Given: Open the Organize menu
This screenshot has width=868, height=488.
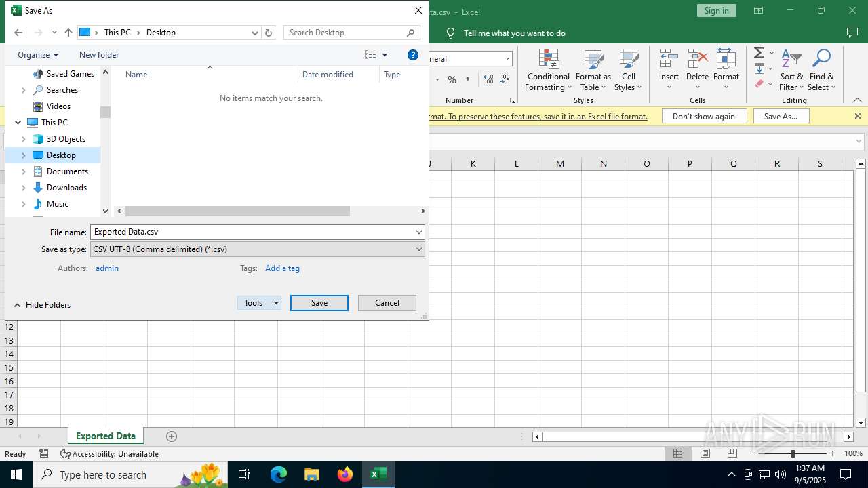Looking at the screenshot, I should [38, 55].
